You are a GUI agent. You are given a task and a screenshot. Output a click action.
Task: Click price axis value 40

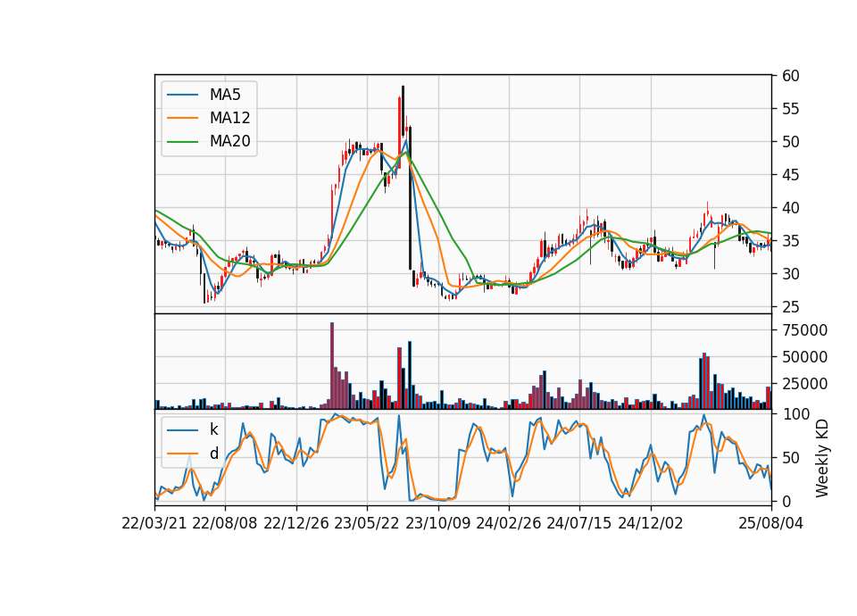point(790,208)
